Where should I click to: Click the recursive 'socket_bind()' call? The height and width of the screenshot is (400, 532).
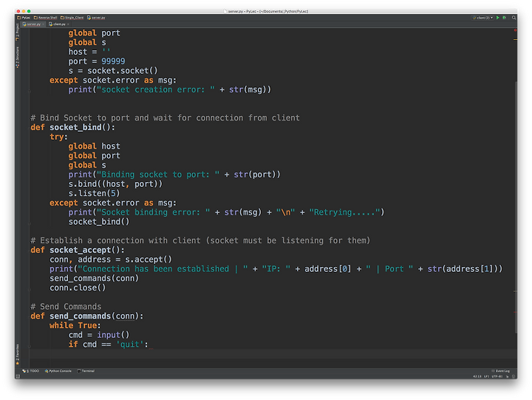pos(99,222)
